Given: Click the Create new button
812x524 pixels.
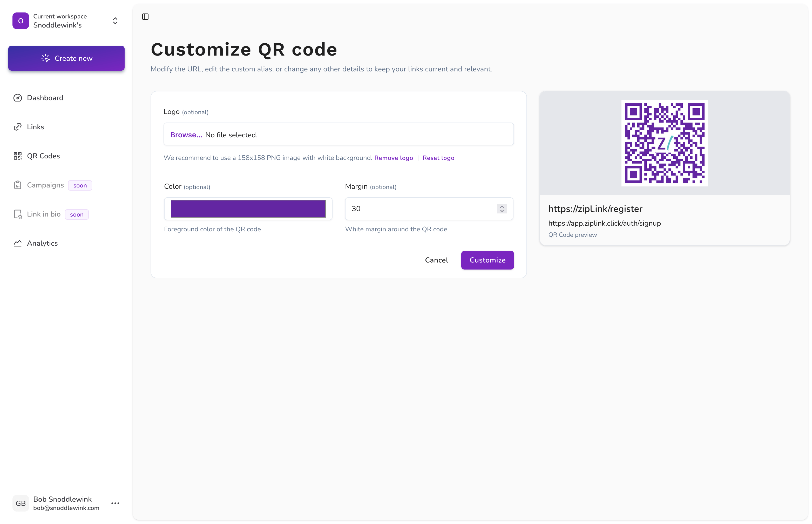Looking at the screenshot, I should tap(66, 58).
